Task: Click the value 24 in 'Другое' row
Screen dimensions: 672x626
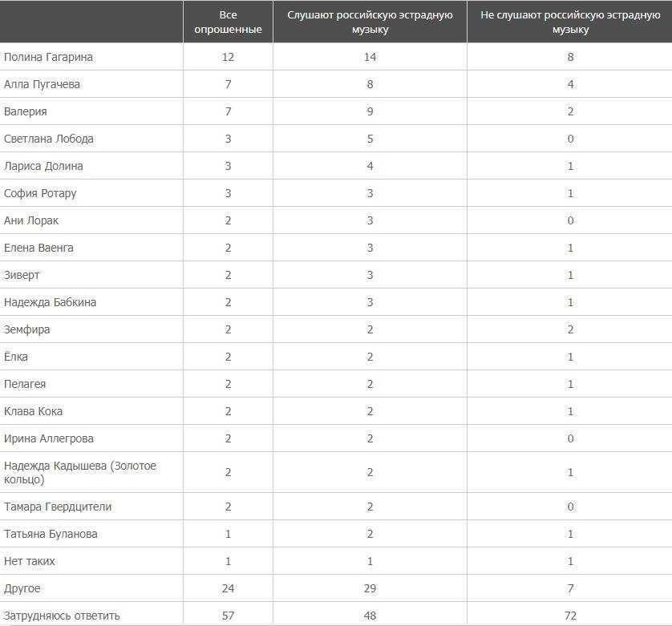Action: pyautogui.click(x=228, y=588)
